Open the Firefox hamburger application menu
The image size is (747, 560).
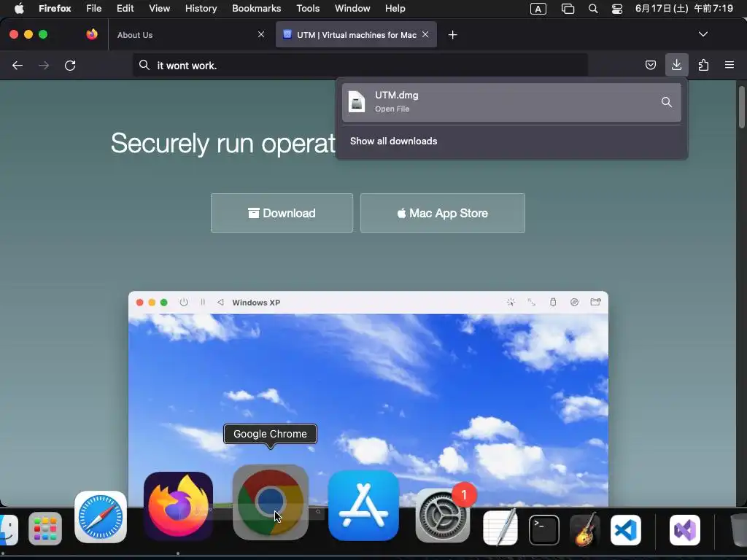click(x=729, y=65)
